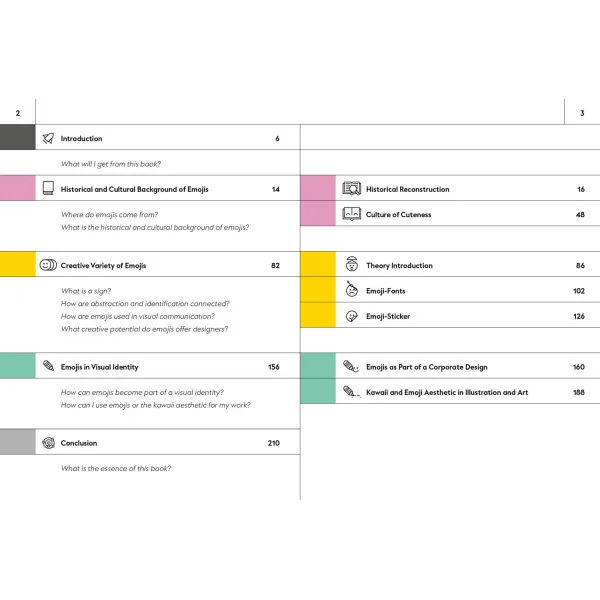Click the sticker face icon beside Emoji-Sticker
This screenshot has width=600, height=600.
click(x=352, y=316)
